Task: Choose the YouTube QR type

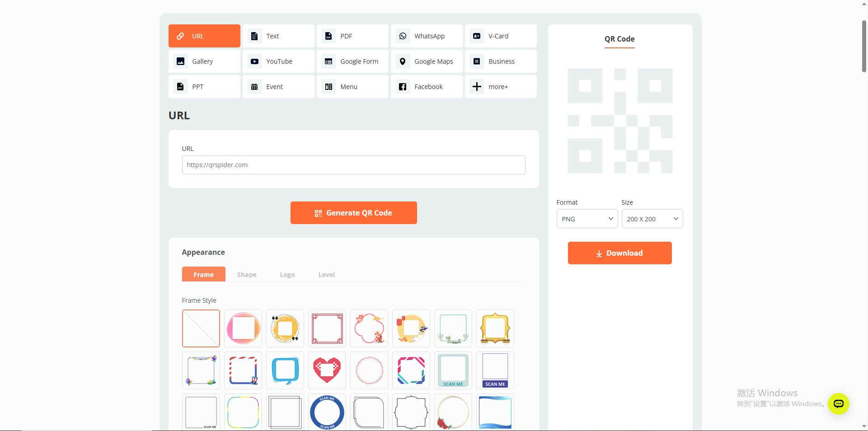Action: 278,61
